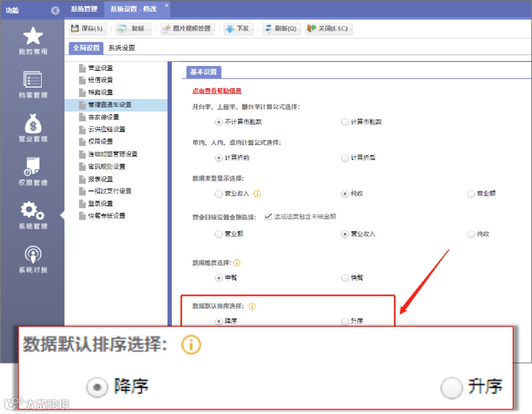The width and height of the screenshot is (532, 414).
Task: Switch to the 系统管理 tab
Action: (84, 9)
